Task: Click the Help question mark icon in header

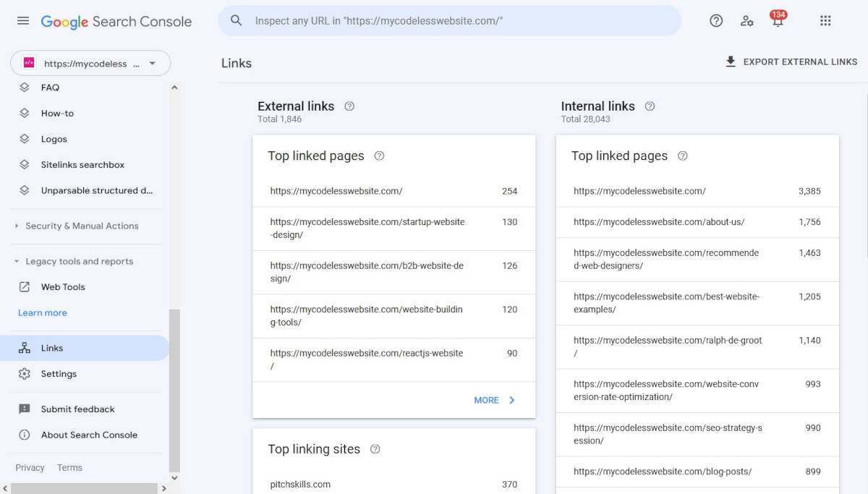Action: point(716,21)
